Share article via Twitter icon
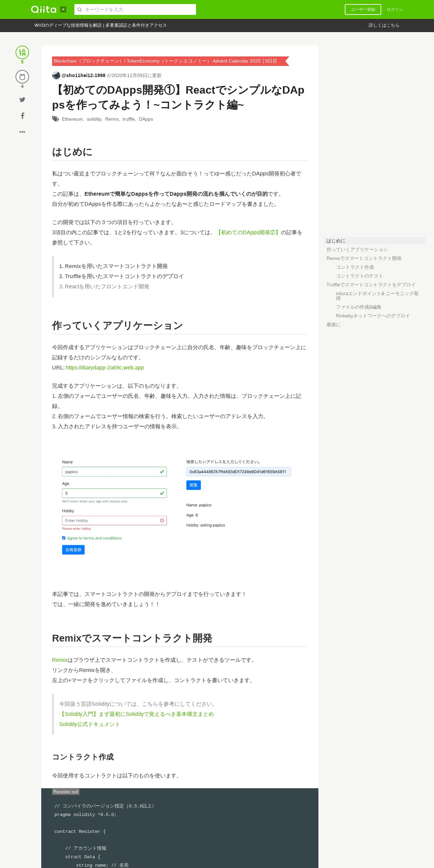This screenshot has width=434, height=868. pyautogui.click(x=22, y=100)
